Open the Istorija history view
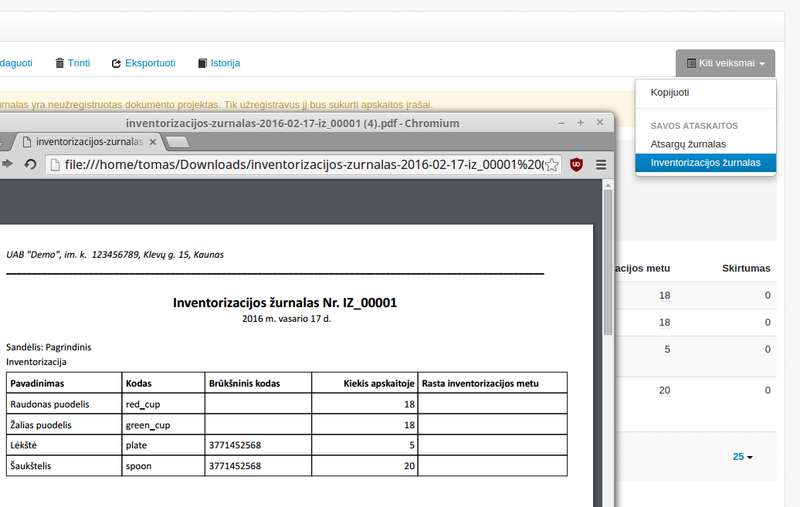This screenshot has width=800, height=507. 218,63
